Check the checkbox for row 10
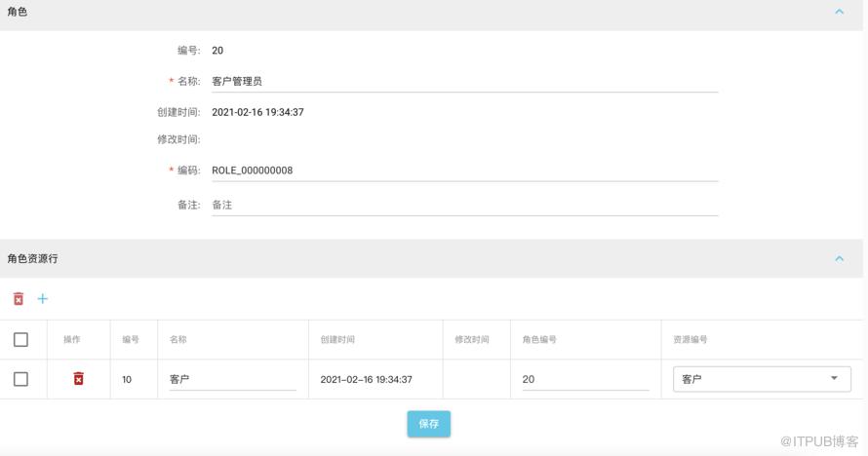This screenshot has width=868, height=456. (x=21, y=379)
